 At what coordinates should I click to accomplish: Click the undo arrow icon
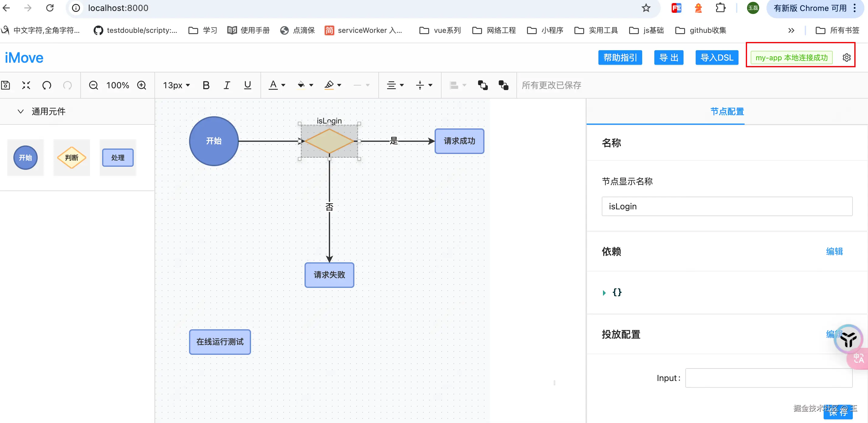(x=47, y=85)
